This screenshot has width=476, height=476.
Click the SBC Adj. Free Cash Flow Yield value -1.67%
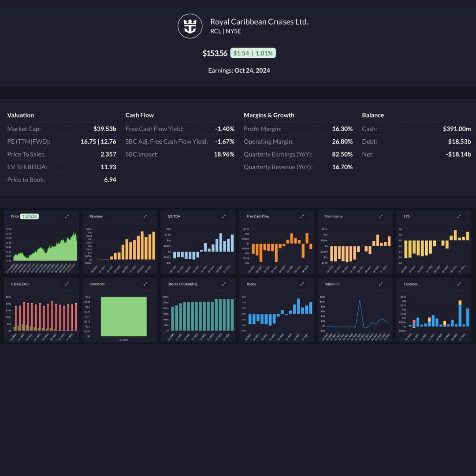(x=225, y=141)
